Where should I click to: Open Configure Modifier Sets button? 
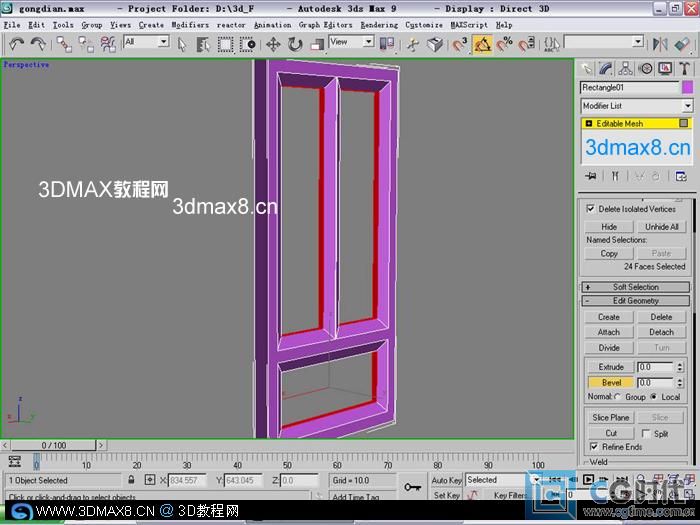pyautogui.click(x=681, y=176)
